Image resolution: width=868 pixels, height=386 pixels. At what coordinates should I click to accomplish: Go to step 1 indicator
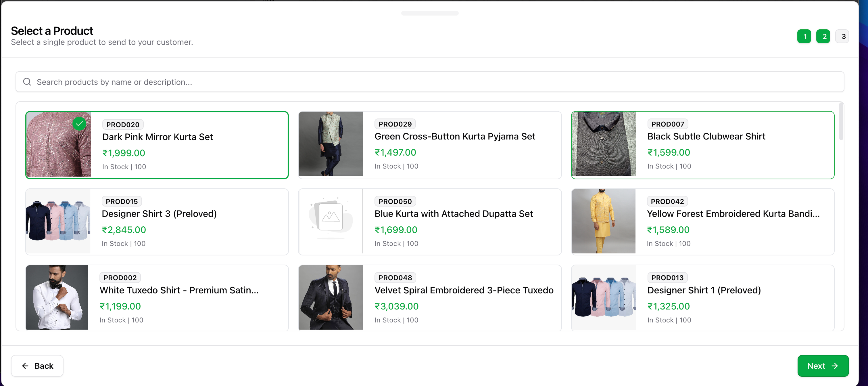click(x=804, y=37)
